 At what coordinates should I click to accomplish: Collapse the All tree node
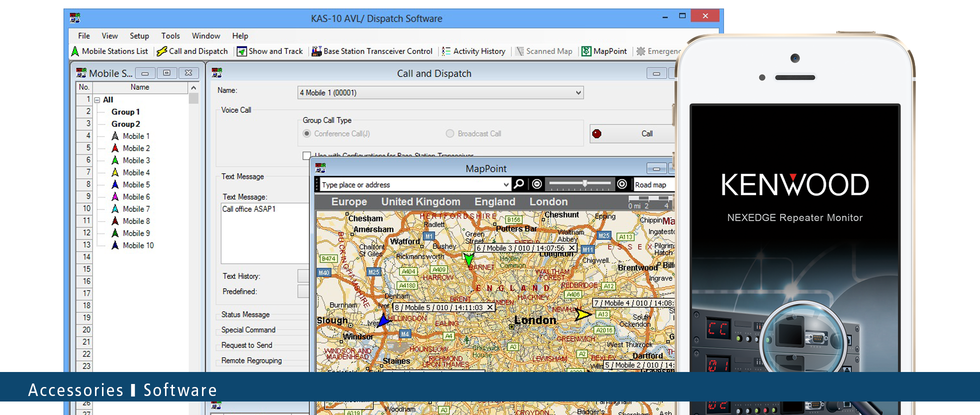point(97,100)
